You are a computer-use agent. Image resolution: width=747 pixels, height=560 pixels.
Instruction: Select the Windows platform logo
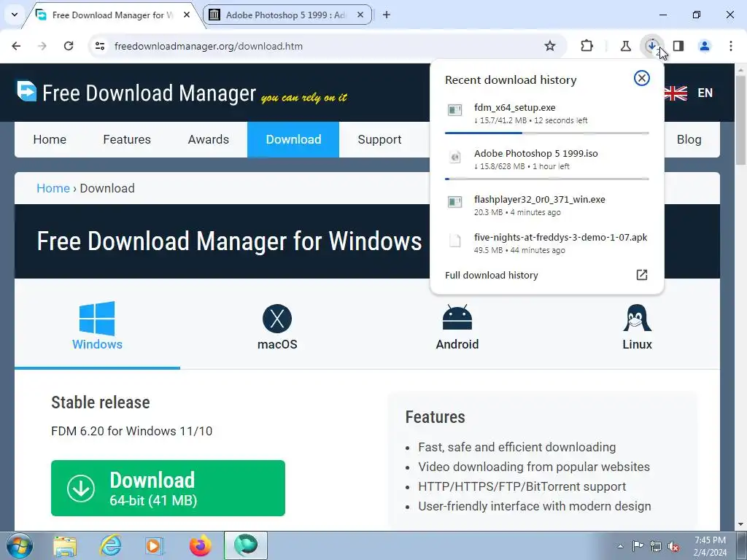[x=97, y=319]
